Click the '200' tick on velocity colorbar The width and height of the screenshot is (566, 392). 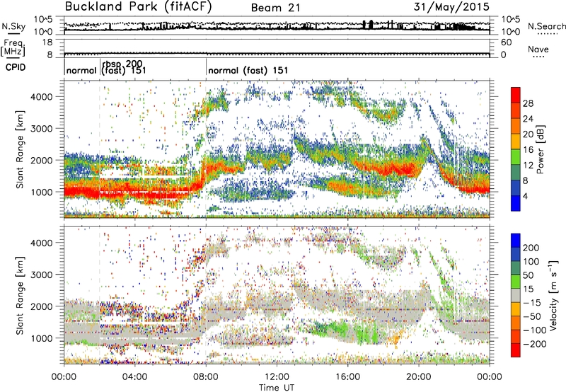531,248
